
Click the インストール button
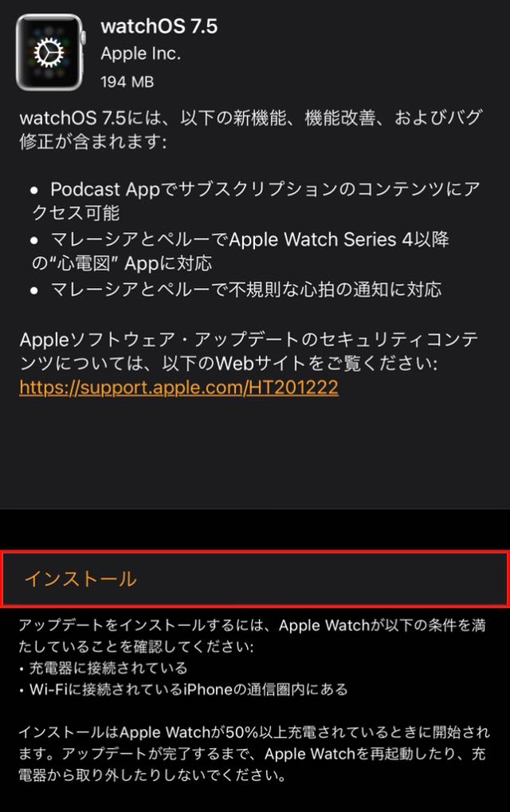coord(255,578)
